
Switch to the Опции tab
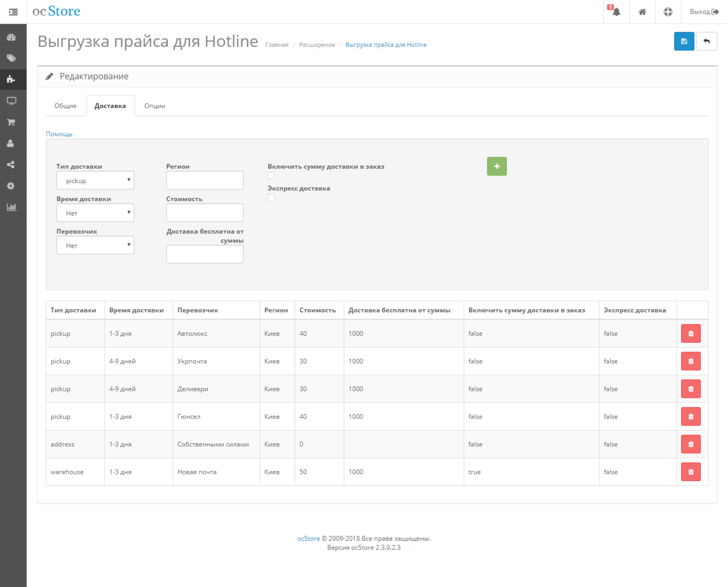tap(155, 105)
